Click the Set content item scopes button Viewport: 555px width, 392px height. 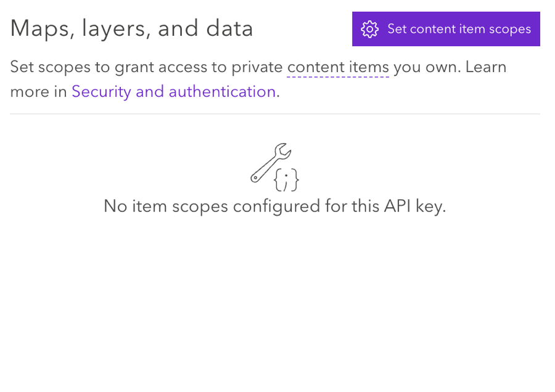point(445,29)
